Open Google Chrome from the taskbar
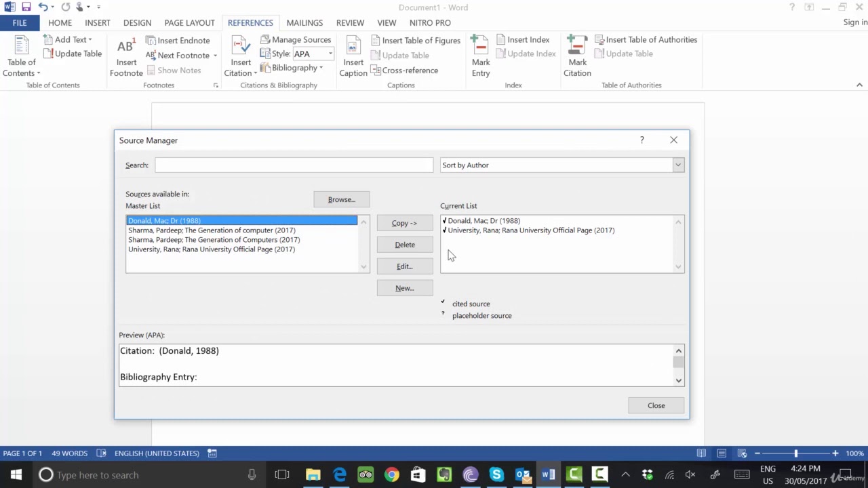The width and height of the screenshot is (868, 488). pyautogui.click(x=392, y=474)
